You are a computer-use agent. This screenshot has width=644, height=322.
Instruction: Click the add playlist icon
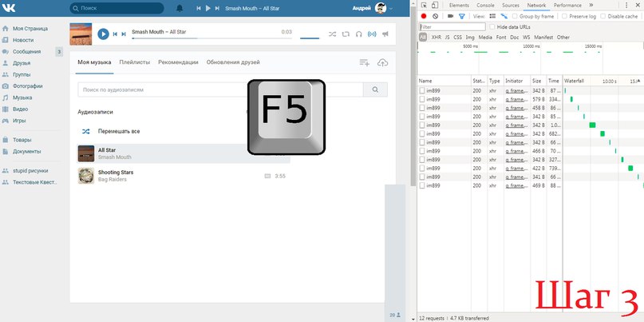[365, 62]
